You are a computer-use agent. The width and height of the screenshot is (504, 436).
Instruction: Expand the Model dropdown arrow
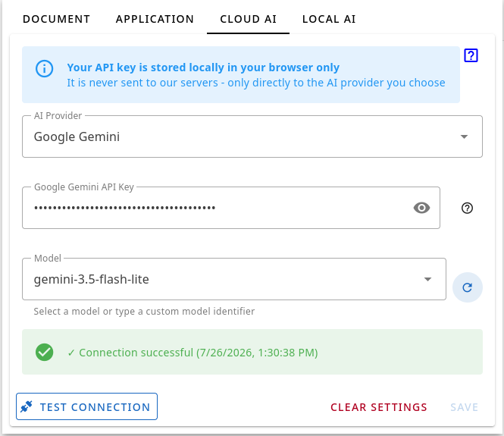427,279
